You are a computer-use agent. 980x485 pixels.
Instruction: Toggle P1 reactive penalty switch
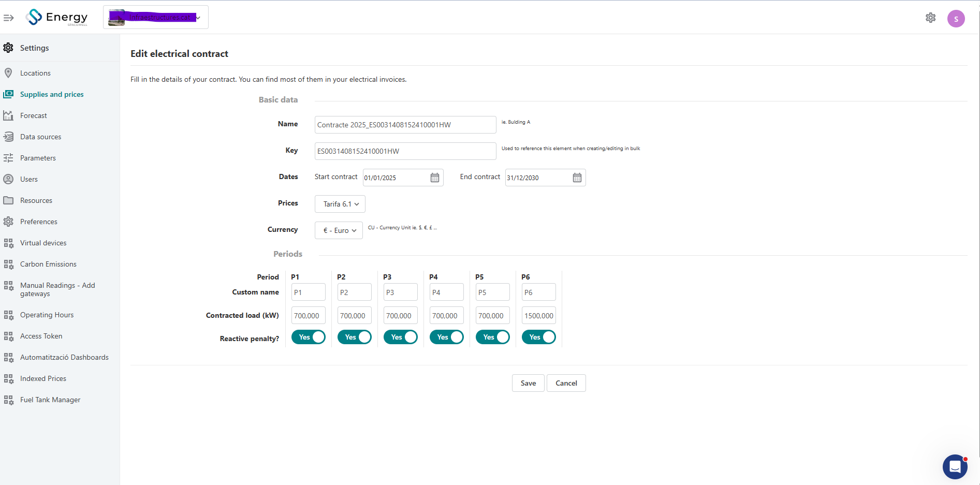tap(309, 337)
